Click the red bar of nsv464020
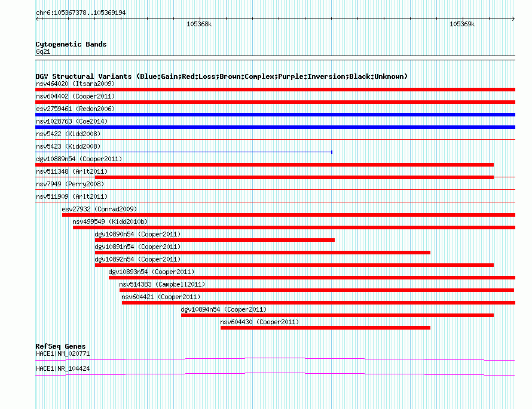The image size is (532, 409). pos(275,90)
